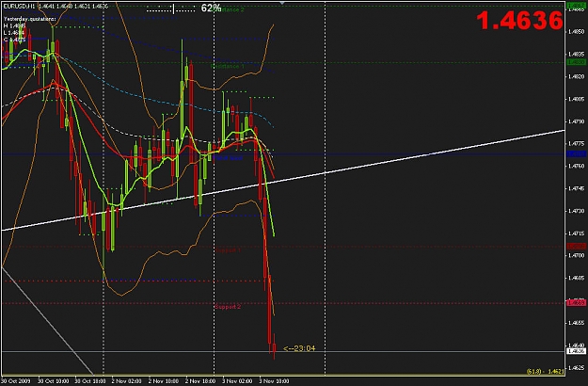Click the '2 Nov 18:00' time axis label
The width and height of the screenshot is (588, 386).
pos(200,381)
